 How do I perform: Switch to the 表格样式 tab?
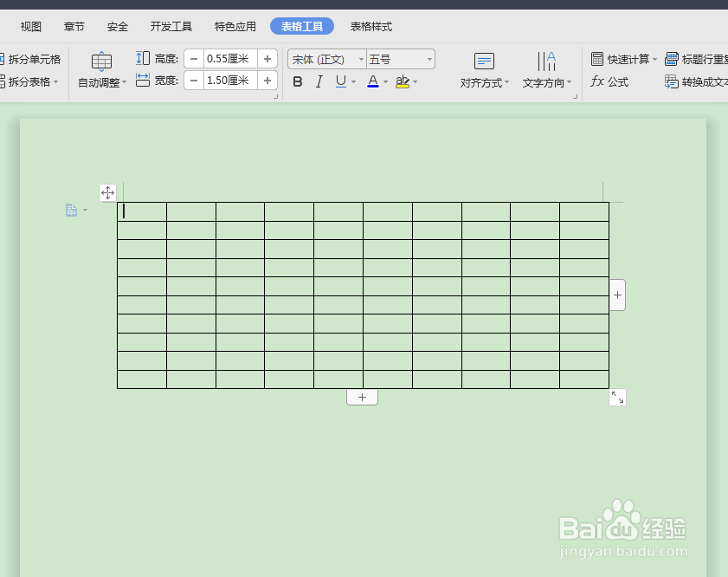point(370,26)
